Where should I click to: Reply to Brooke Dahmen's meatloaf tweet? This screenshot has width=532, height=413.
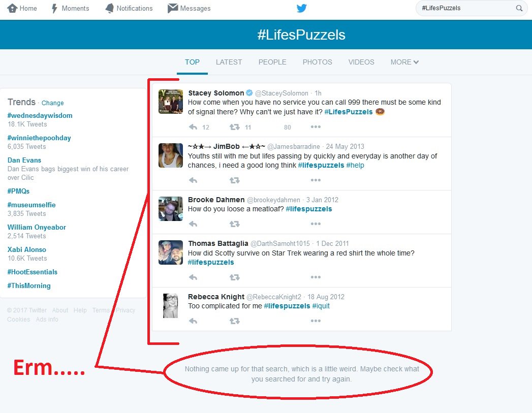coord(193,224)
